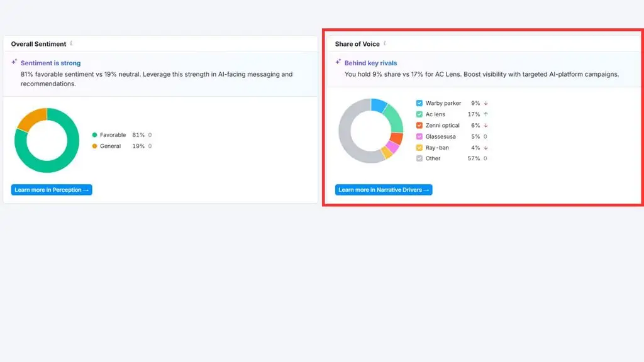Click the info icon beside Share of Voice
The width and height of the screenshot is (644, 362).
click(x=385, y=43)
